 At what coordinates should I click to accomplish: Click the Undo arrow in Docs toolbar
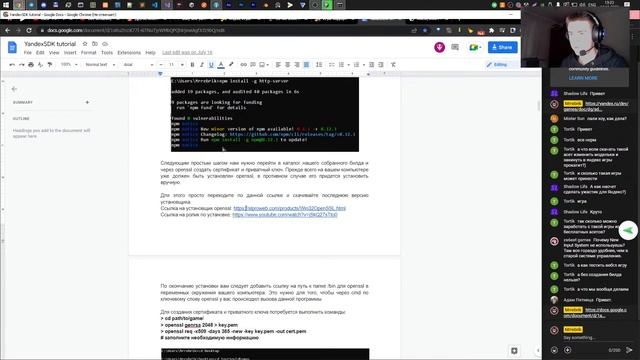coord(12,64)
